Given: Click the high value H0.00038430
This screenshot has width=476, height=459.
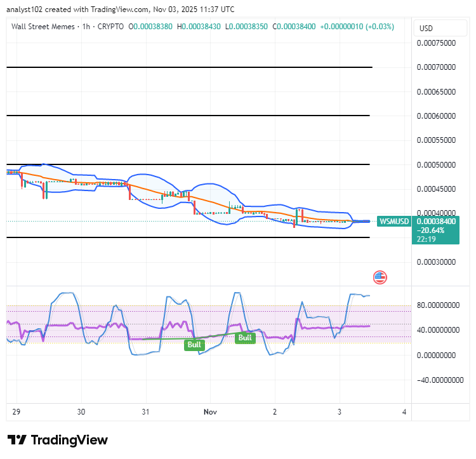Looking at the screenshot, I should point(199,27).
